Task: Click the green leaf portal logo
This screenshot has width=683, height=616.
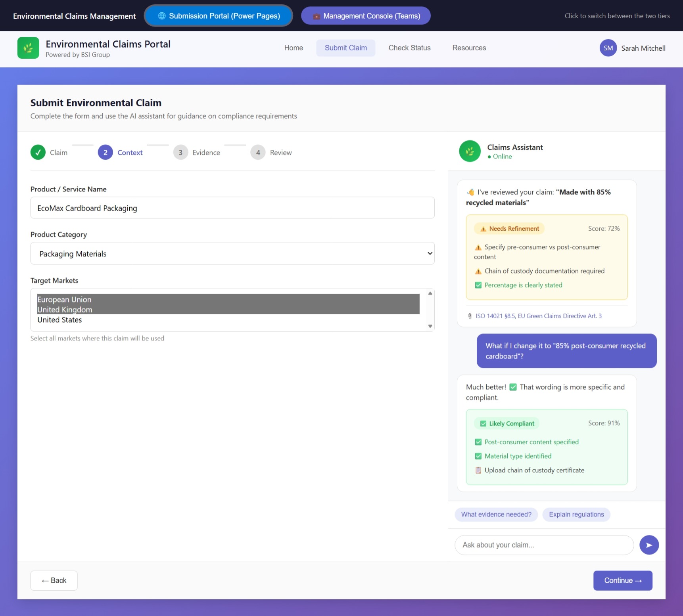Action: 28,48
